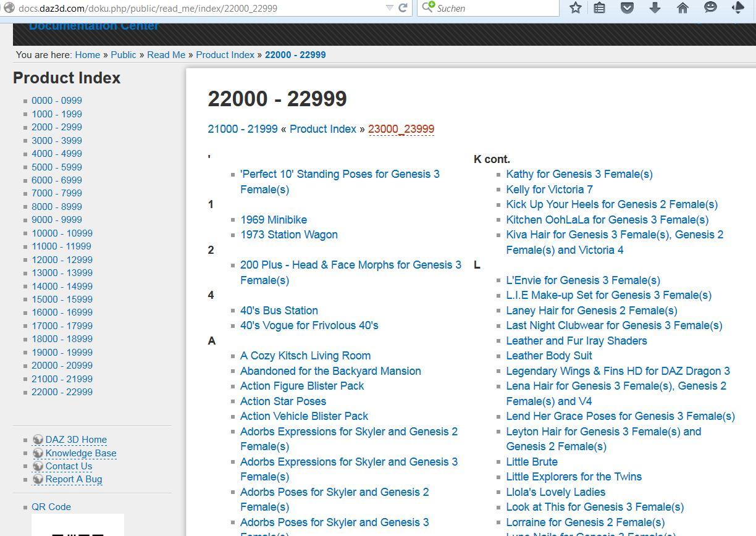Open Action Vehicle Blister Pack link

304,416
